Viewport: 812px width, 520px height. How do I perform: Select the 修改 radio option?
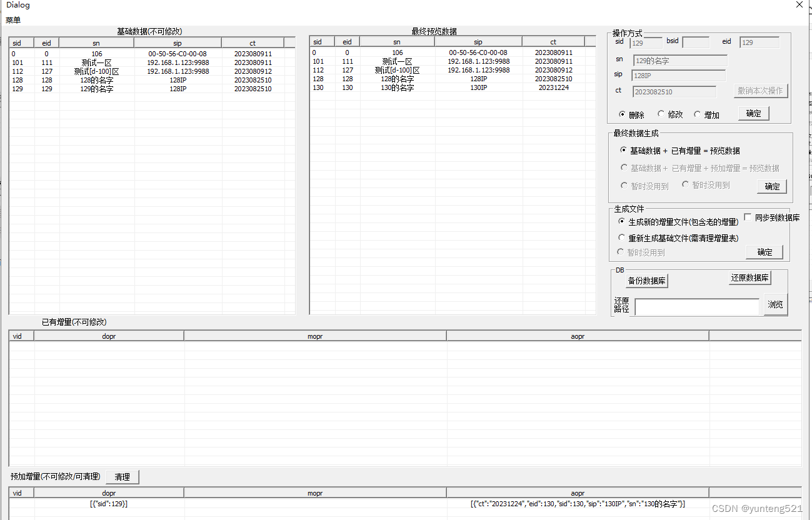tap(670, 115)
